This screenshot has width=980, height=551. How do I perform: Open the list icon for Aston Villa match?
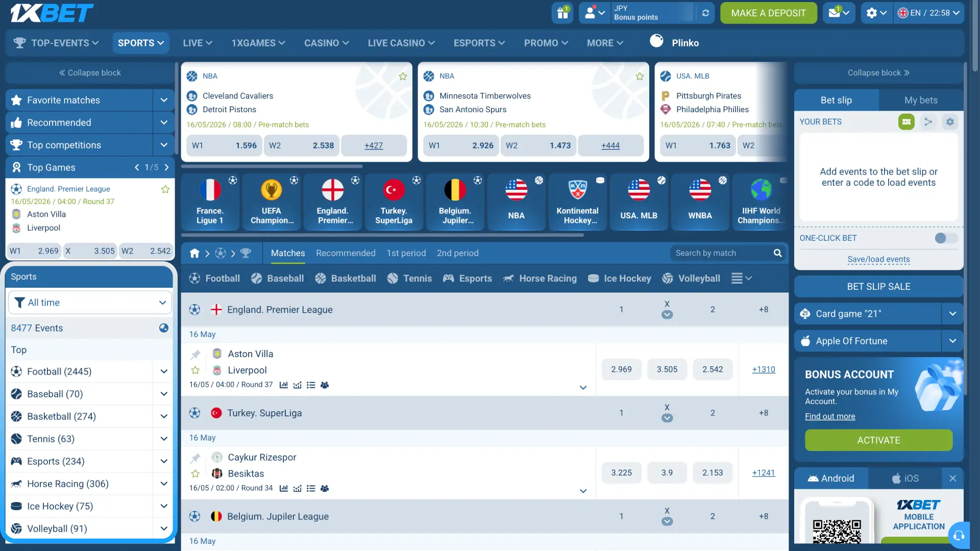coord(311,385)
